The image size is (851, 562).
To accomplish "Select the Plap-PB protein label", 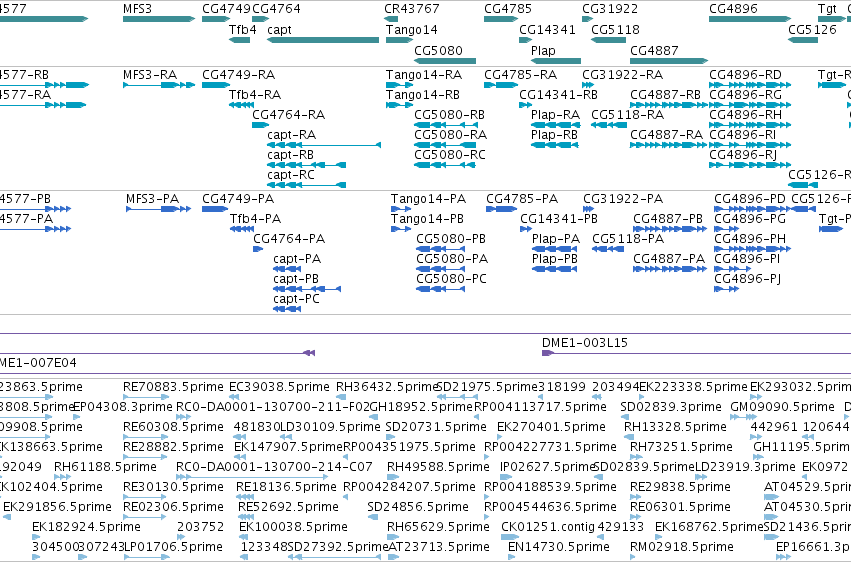I will click(554, 259).
